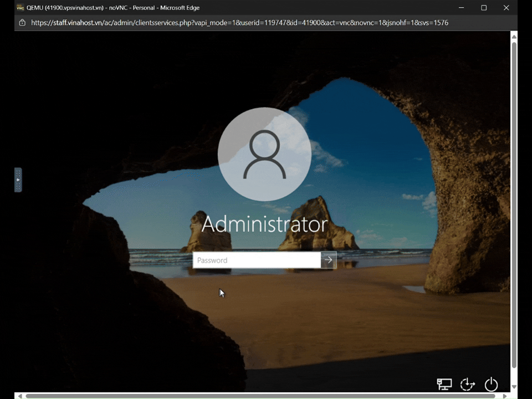
Task: Click the vertical scrollbar thumb
Action: [514, 205]
